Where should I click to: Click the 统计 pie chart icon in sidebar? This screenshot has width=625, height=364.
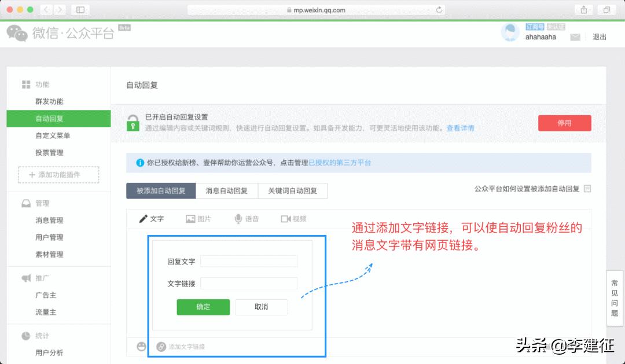pos(25,336)
